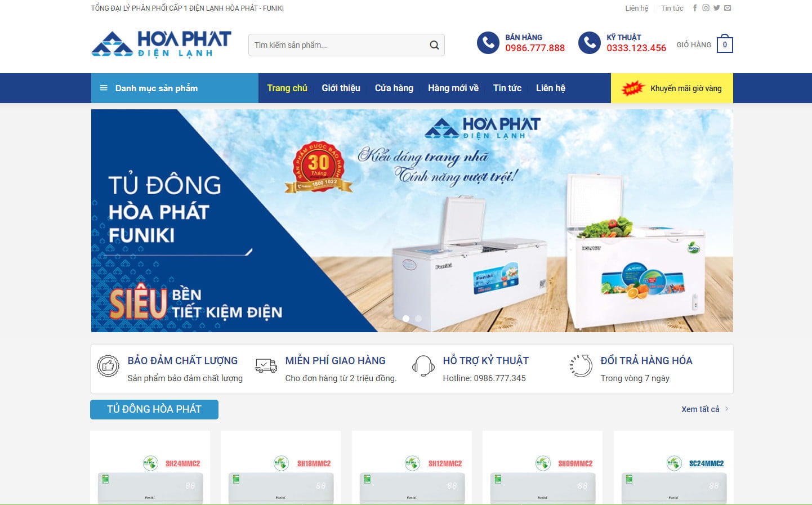
Task: Click the Twitter bird icon
Action: click(x=717, y=8)
